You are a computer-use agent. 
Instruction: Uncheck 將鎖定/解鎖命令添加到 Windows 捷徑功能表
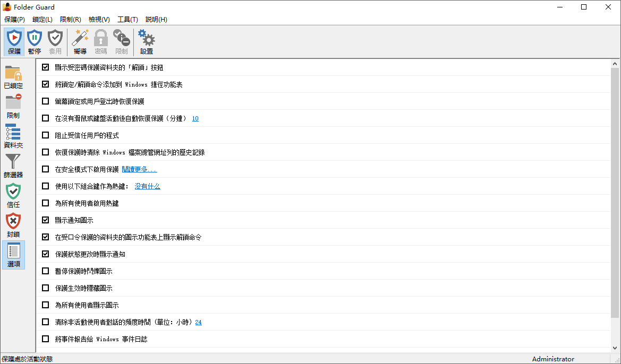pos(46,84)
